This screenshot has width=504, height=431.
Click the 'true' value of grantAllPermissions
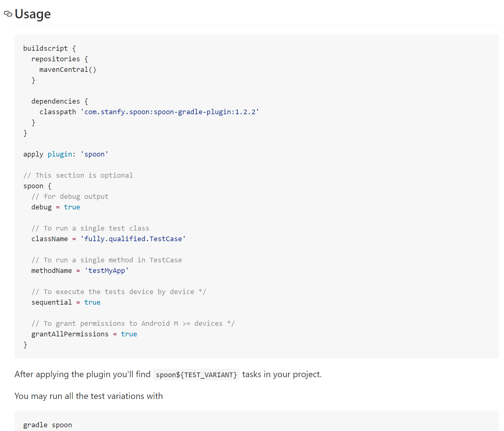(129, 334)
